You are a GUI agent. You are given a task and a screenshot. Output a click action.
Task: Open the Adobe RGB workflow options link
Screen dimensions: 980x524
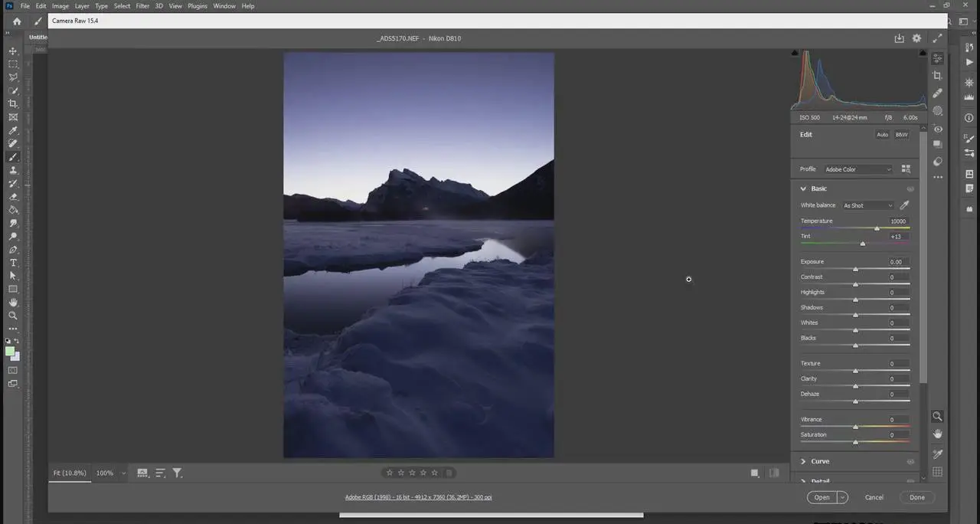click(419, 497)
